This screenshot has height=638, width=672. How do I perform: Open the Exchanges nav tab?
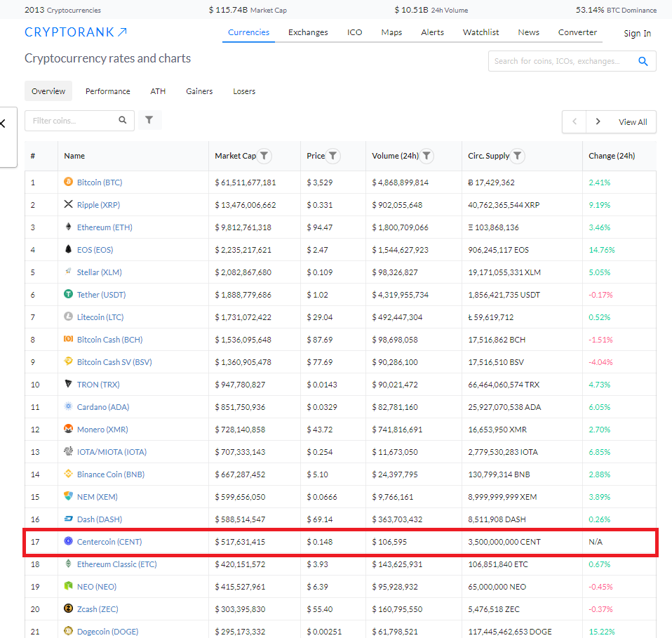308,32
